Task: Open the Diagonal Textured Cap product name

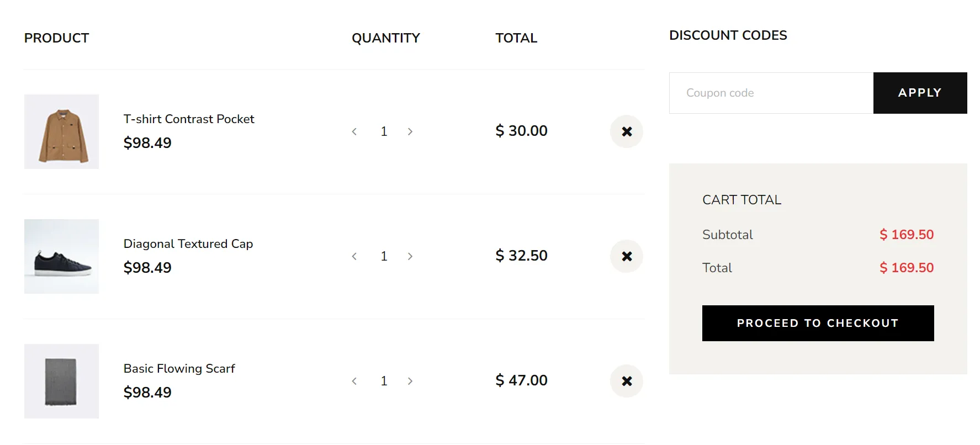Action: tap(188, 244)
